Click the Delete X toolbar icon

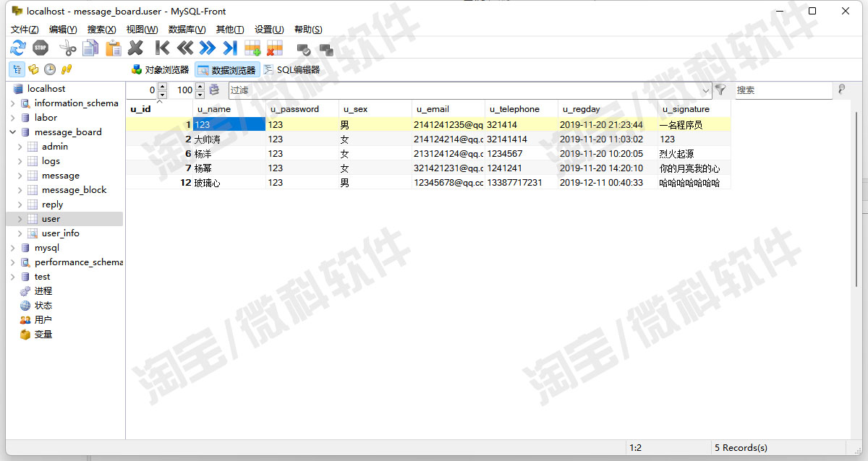(x=135, y=48)
